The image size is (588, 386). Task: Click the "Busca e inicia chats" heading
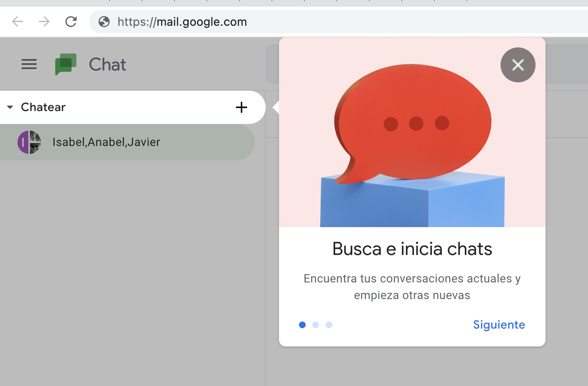coord(412,249)
